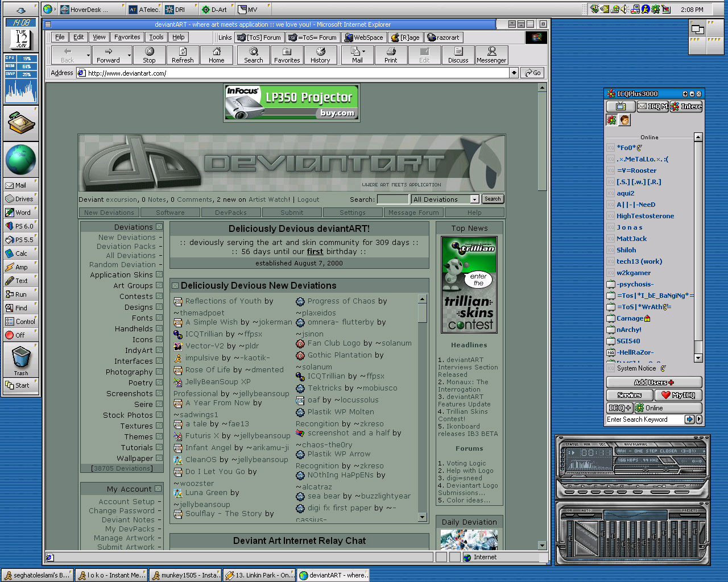Click the deviations list vertical scrollbar
The width and height of the screenshot is (728, 582).
422,407
